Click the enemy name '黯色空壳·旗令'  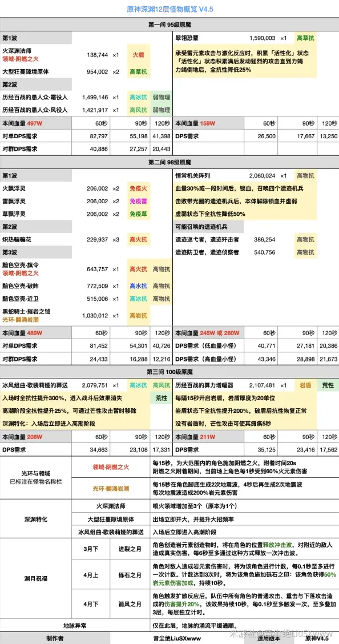click(20, 266)
